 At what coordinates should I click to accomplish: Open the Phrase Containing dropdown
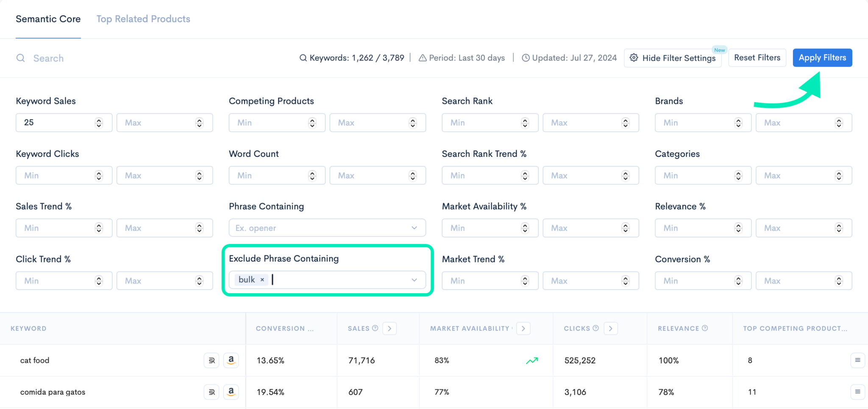(x=414, y=228)
